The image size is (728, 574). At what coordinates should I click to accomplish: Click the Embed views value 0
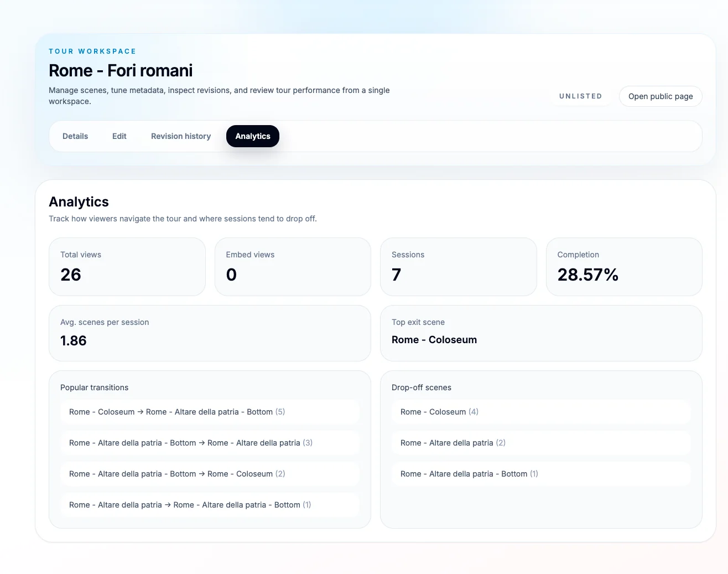(x=231, y=275)
